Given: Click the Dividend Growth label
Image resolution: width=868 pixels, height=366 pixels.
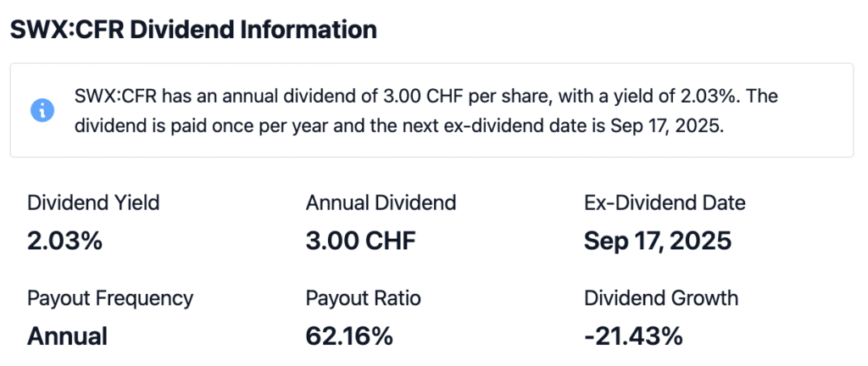Looking at the screenshot, I should click(660, 299).
